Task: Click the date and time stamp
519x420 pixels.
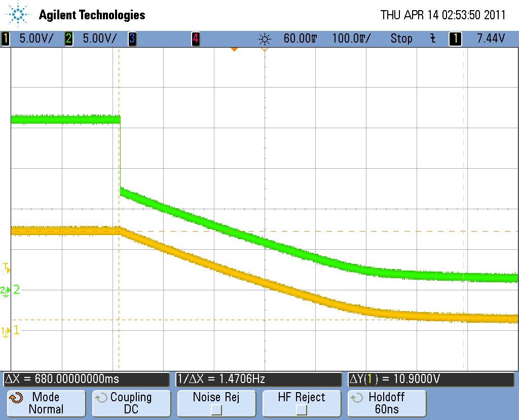Action: 443,15
